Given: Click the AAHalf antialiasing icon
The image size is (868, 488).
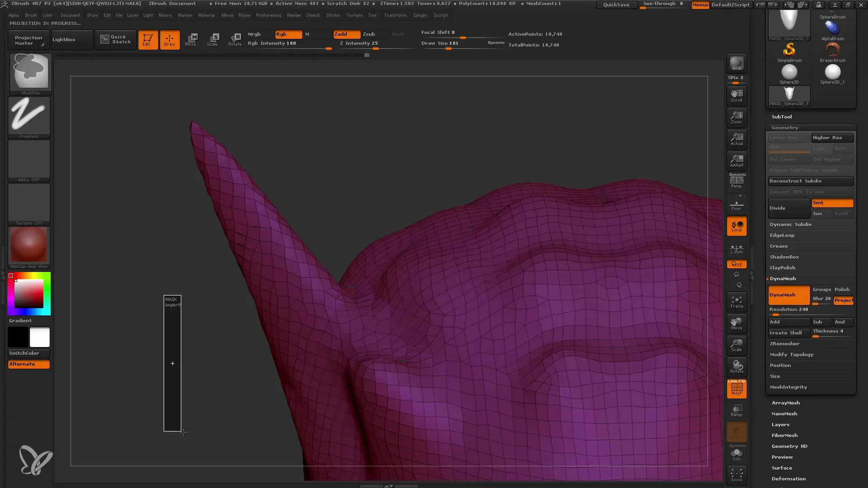Looking at the screenshot, I should (x=737, y=161).
